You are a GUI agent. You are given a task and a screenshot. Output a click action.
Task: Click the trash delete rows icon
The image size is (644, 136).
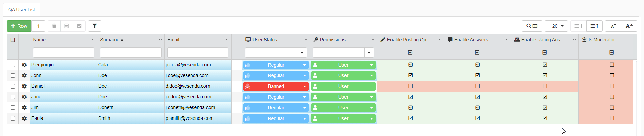(54, 26)
